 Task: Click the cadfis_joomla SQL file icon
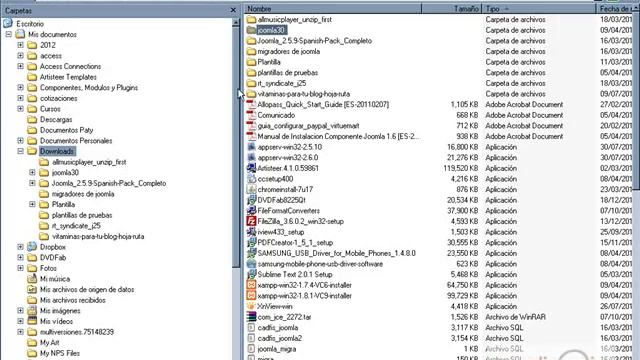point(251,327)
